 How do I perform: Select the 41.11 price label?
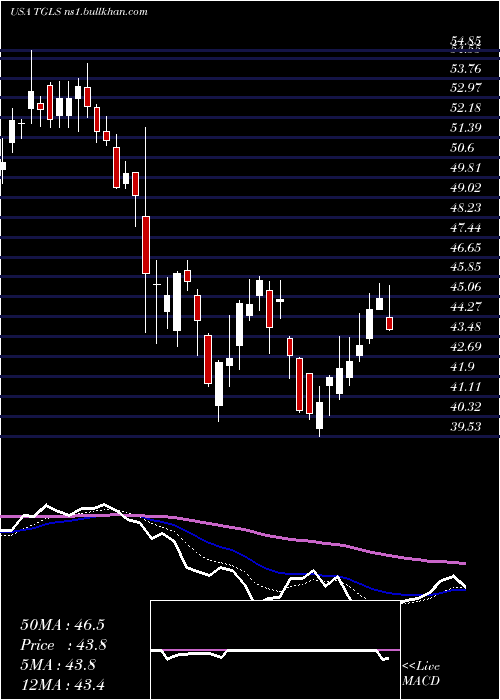tap(466, 387)
